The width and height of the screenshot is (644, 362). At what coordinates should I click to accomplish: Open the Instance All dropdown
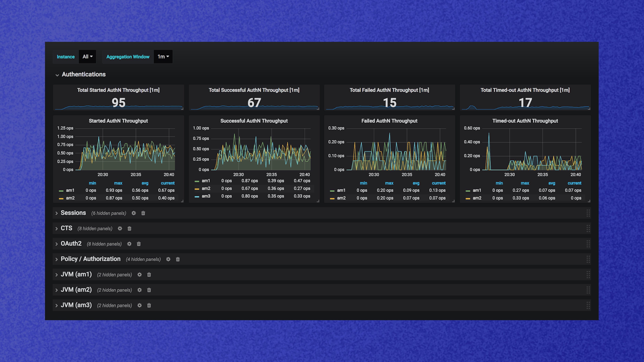pos(88,57)
